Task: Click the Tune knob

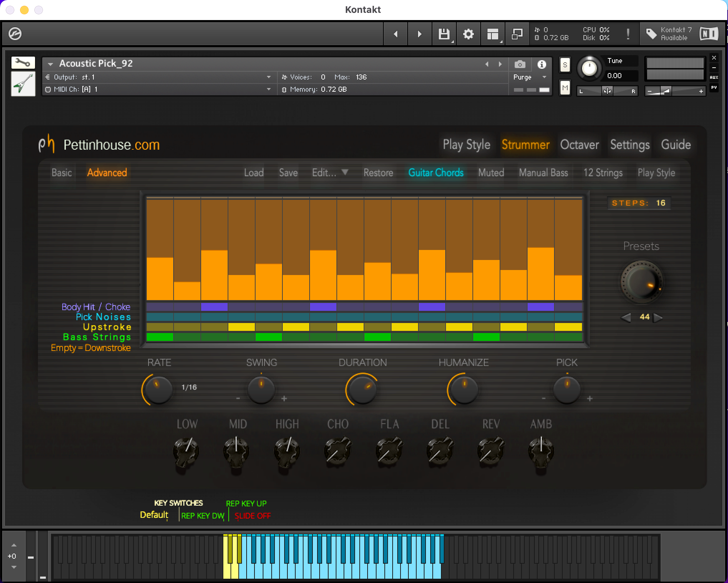Action: point(589,68)
